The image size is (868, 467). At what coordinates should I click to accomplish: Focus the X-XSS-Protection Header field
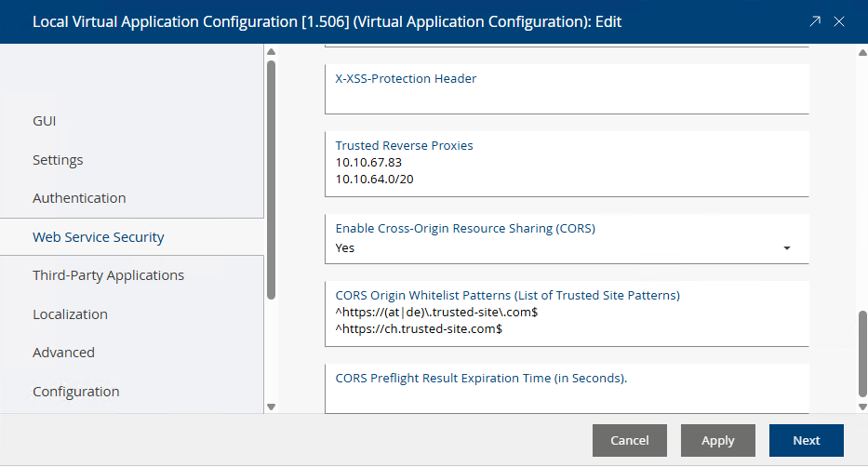566,97
